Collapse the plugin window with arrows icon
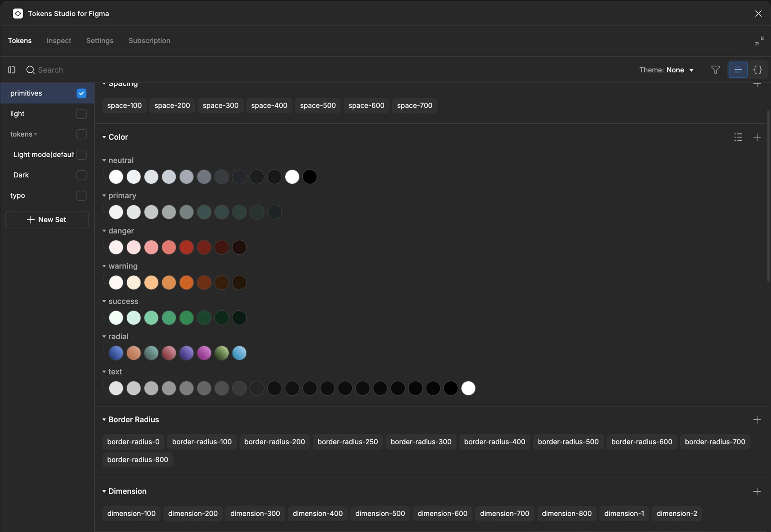This screenshot has width=771, height=532. coord(759,41)
